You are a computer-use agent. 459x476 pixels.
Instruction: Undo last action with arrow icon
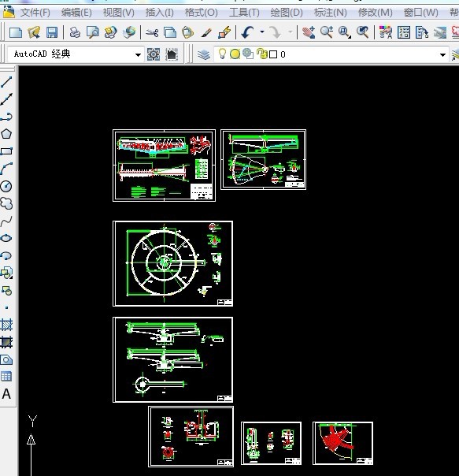(247, 32)
